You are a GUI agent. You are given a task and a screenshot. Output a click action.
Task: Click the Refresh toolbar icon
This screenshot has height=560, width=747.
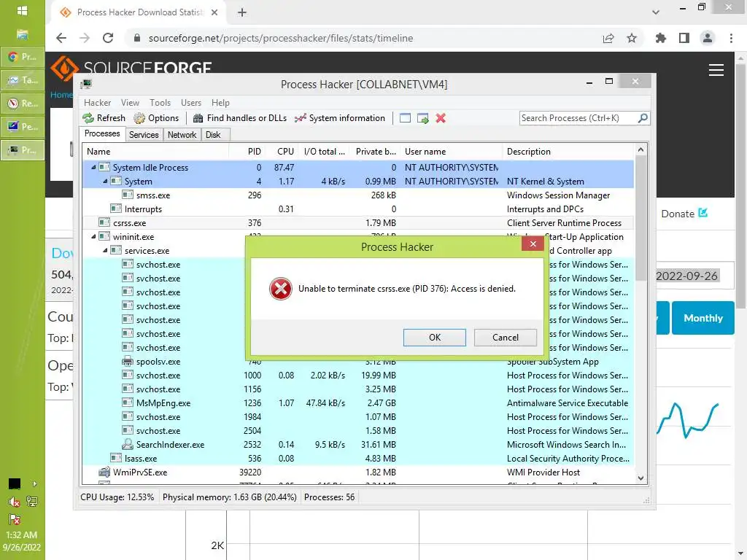click(x=88, y=118)
